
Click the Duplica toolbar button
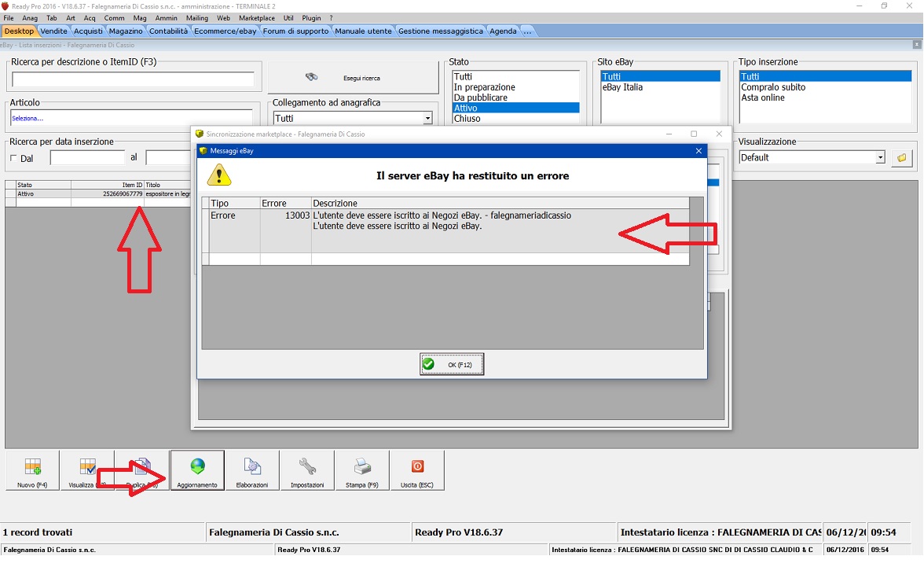pos(142,470)
